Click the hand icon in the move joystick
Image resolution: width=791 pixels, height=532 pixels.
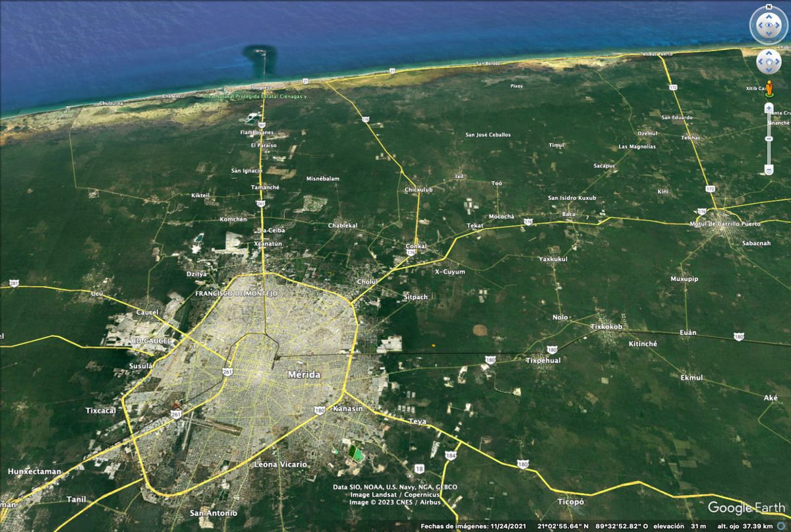[x=769, y=62]
